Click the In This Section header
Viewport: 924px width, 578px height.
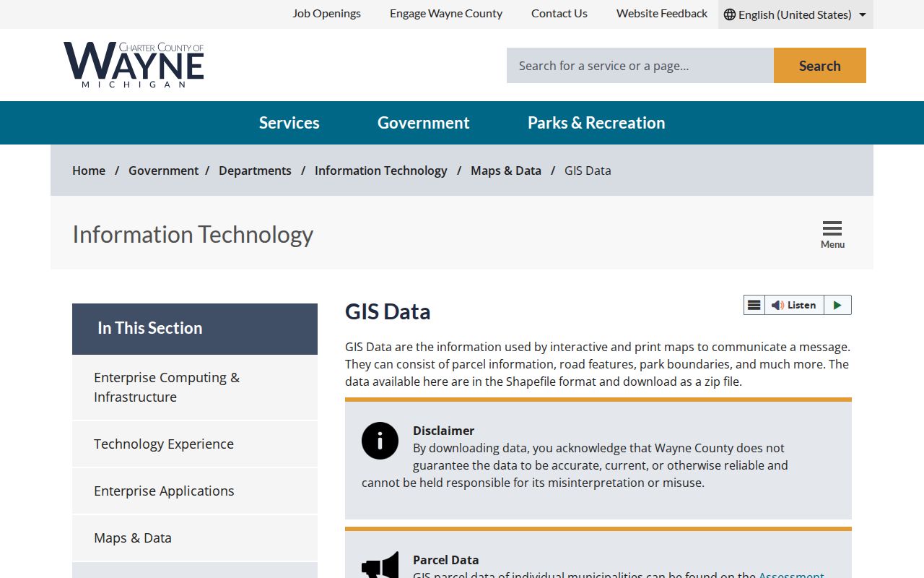point(195,329)
